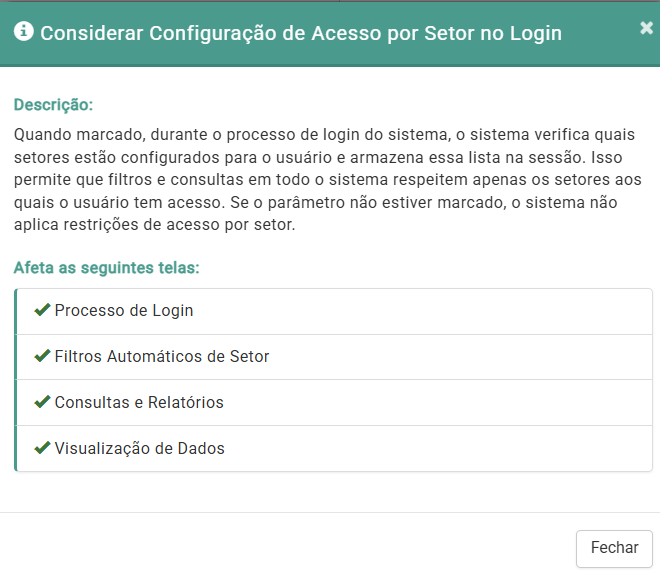
Task: Click the sentence starting 'Isso permite que filtros'
Action: 300,180
